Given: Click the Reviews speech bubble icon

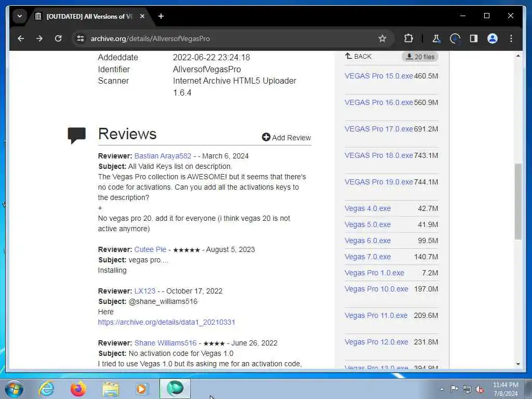Looking at the screenshot, I should (x=77, y=136).
